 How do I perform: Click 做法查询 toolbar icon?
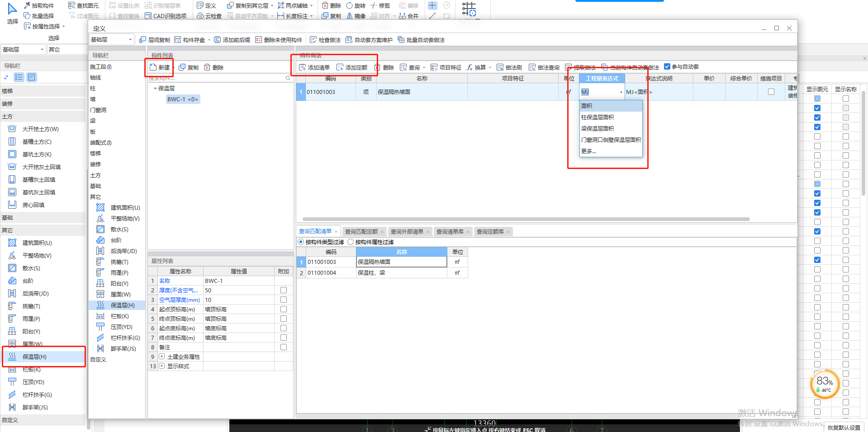532,67
